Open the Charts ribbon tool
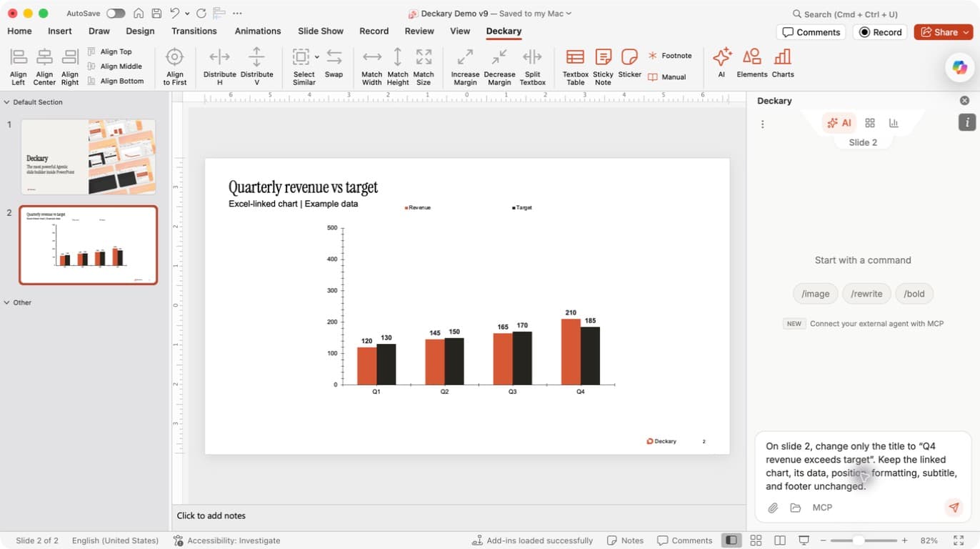Viewport: 980px width, 549px height. tap(783, 63)
